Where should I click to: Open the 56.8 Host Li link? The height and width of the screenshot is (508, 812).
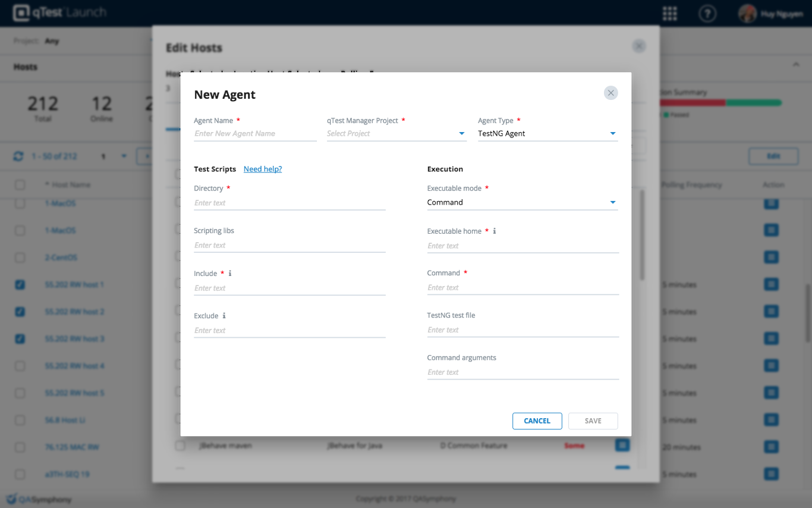[65, 420]
